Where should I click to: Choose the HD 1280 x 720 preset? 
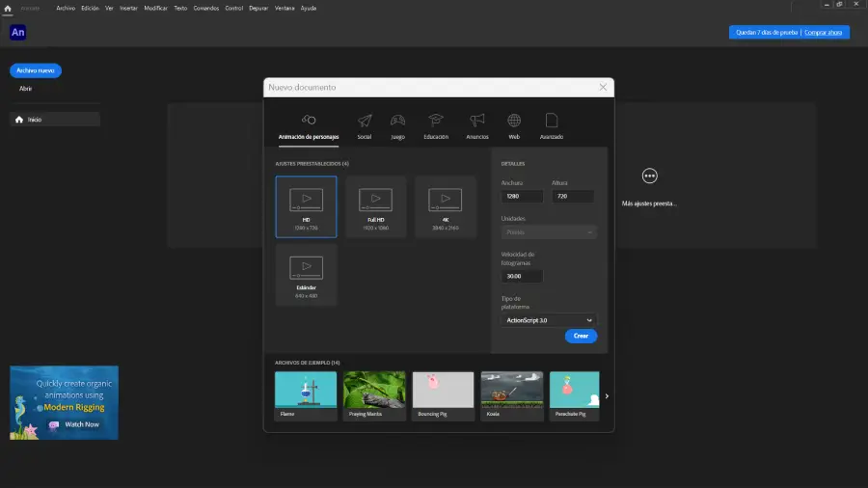(x=306, y=207)
